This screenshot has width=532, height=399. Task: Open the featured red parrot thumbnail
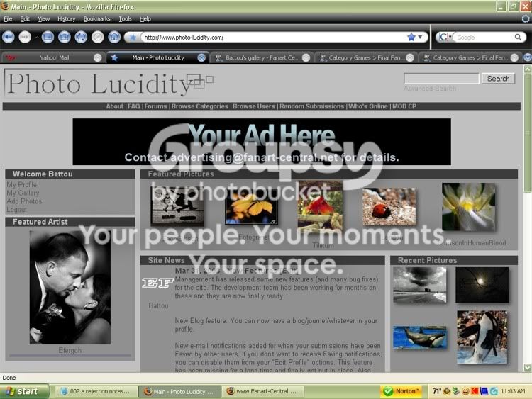tap(321, 206)
